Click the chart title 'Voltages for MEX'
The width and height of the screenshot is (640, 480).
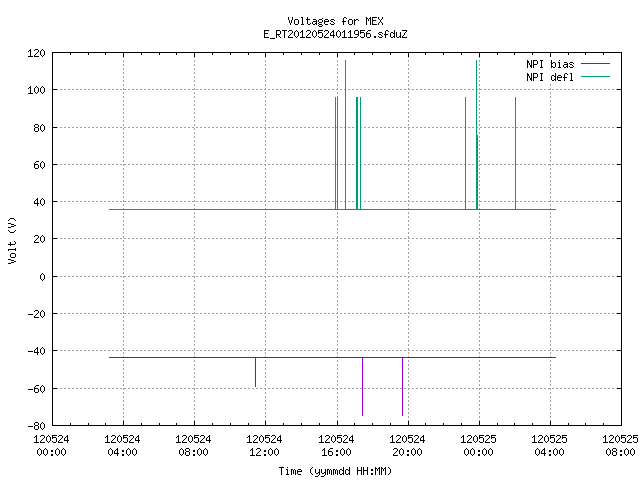[335, 21]
